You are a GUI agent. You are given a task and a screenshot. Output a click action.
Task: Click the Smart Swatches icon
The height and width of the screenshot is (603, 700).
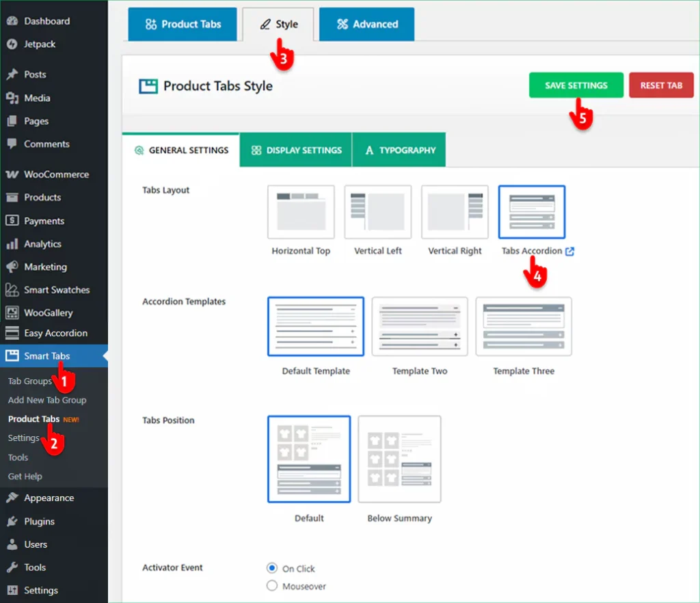tap(12, 290)
